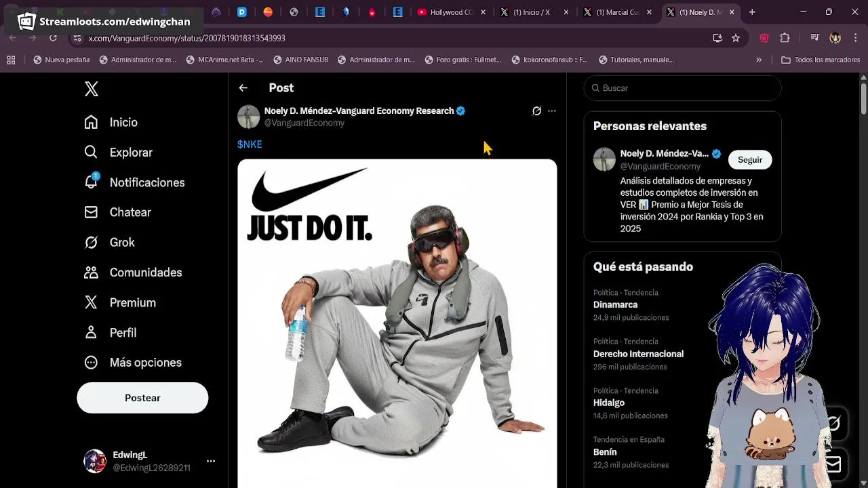Open the browser three-dot menu
The height and width of the screenshot is (488, 868).
[x=854, y=39]
